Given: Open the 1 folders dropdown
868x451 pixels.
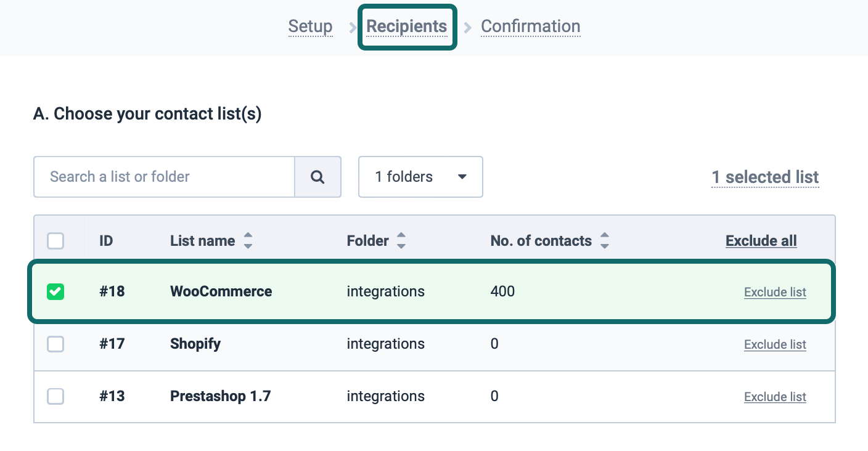Looking at the screenshot, I should pos(420,177).
